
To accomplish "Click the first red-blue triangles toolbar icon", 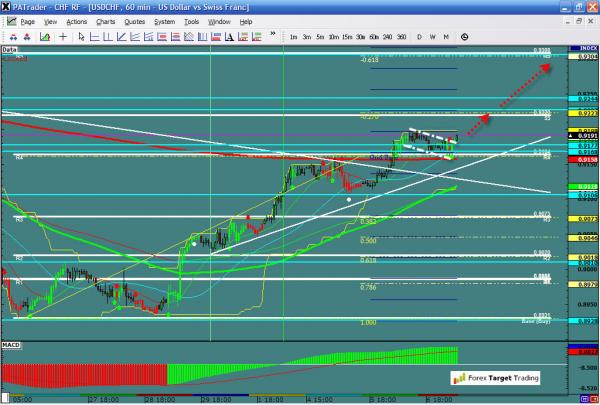I will click(13, 37).
